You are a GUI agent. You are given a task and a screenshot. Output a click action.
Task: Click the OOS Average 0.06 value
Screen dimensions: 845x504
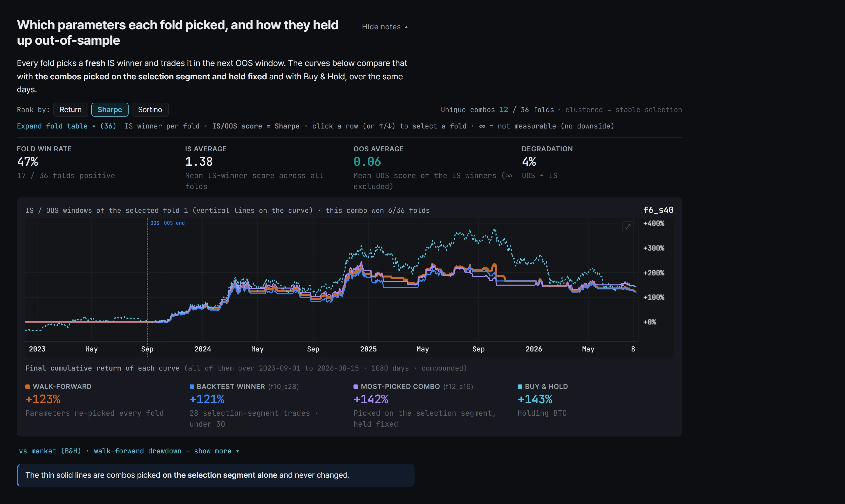coord(367,162)
